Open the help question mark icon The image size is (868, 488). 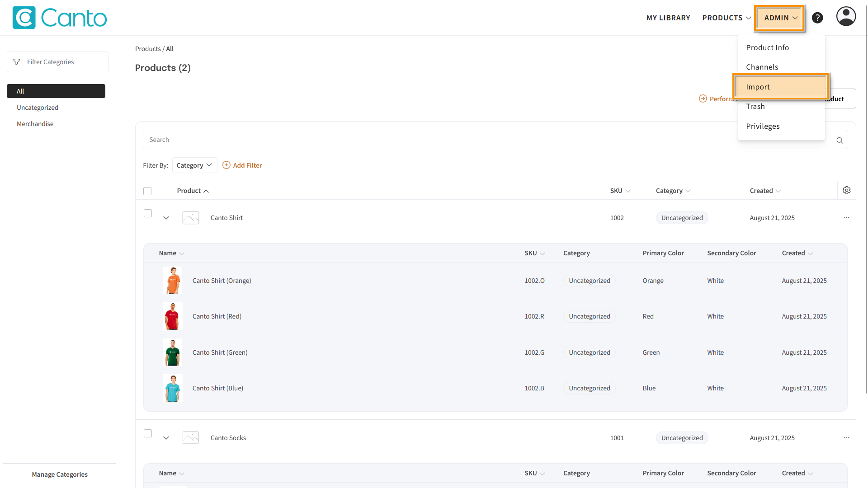(817, 18)
